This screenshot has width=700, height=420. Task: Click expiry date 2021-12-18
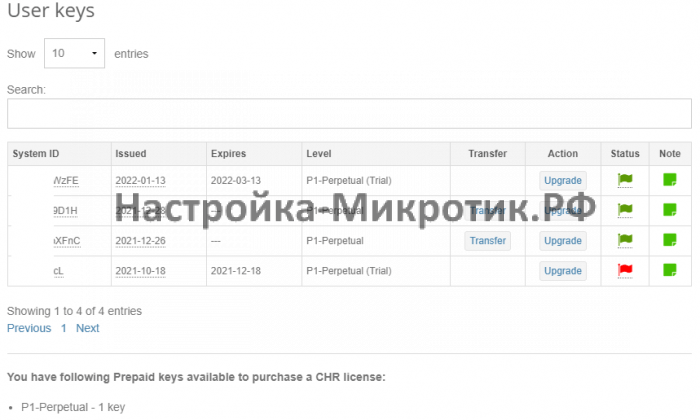click(x=236, y=271)
